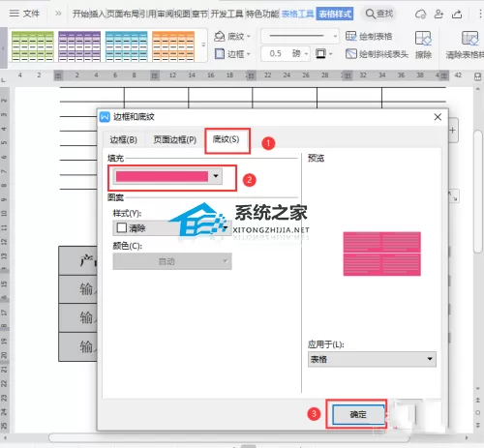Click the 确定 button
Image resolution: width=484 pixels, height=448 pixels.
pyautogui.click(x=358, y=414)
